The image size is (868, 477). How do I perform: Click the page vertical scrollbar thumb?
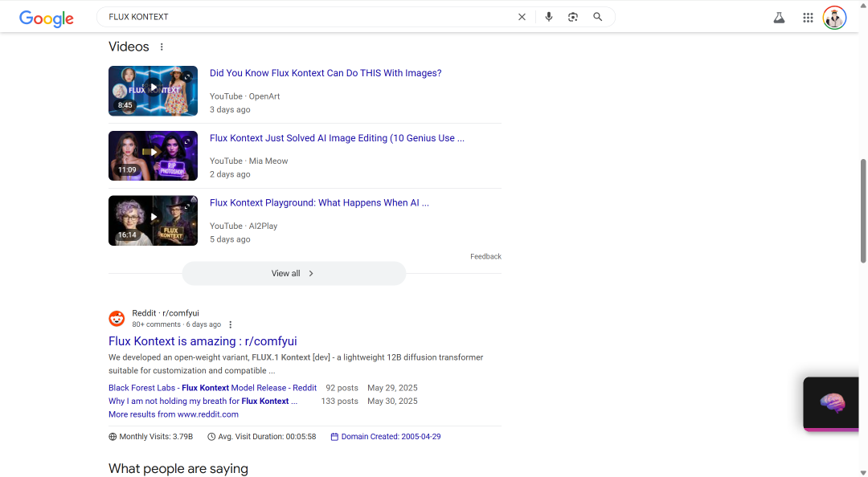(863, 210)
